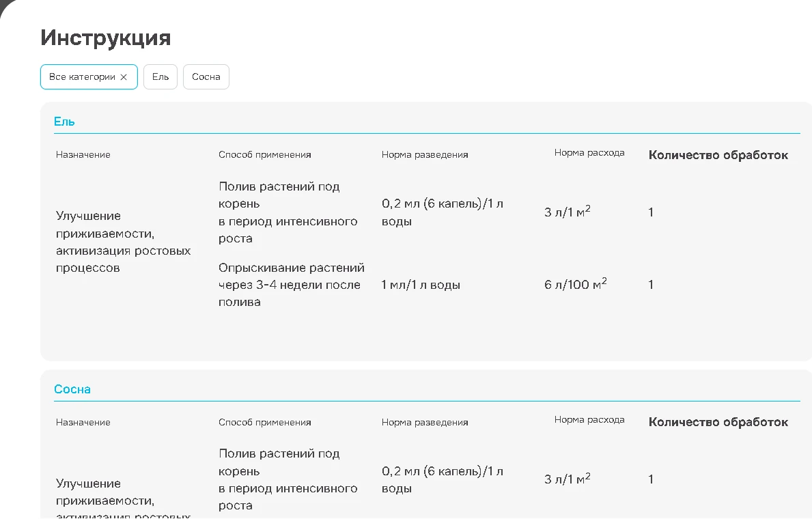Click 'Назначение' column header in Ель table

pos(83,155)
